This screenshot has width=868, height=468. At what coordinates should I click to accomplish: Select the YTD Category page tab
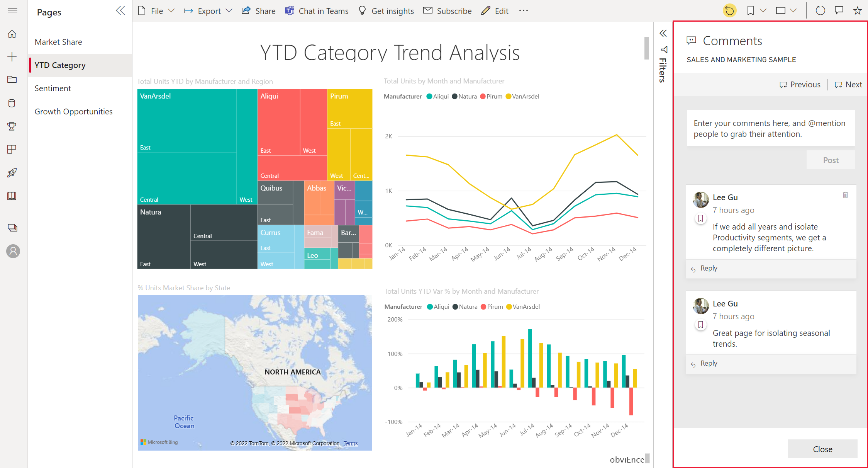(61, 65)
